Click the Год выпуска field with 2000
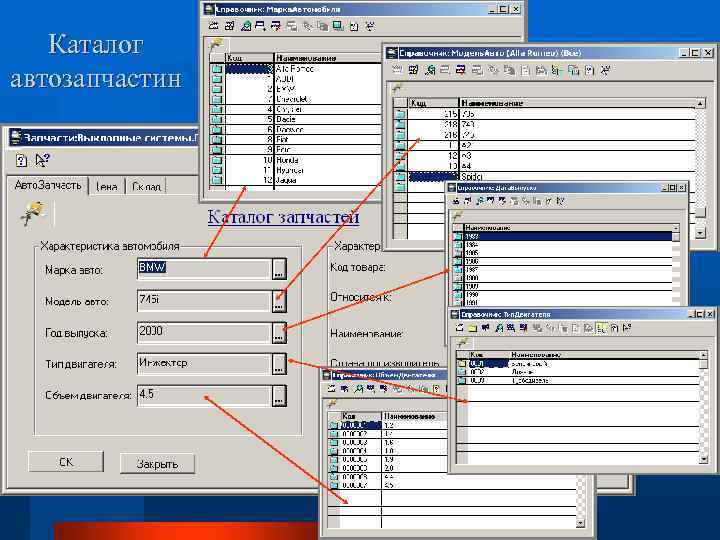The height and width of the screenshot is (540, 720). click(203, 332)
